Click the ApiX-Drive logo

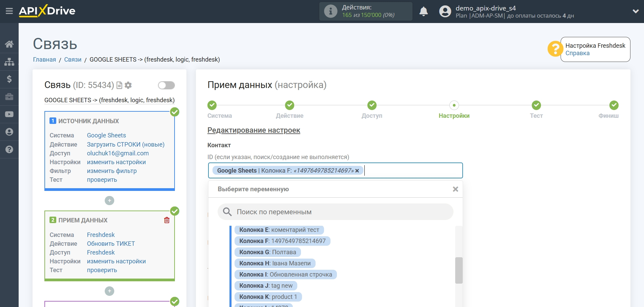(47, 11)
